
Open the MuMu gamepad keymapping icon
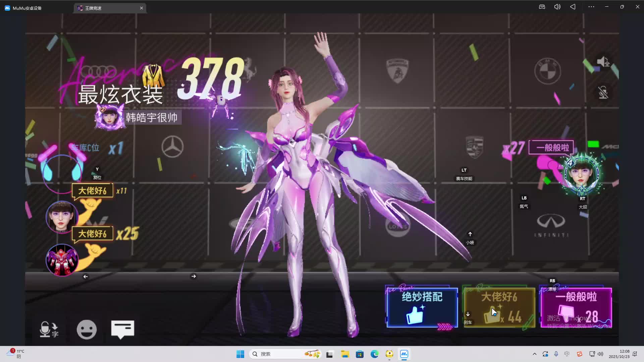click(542, 7)
